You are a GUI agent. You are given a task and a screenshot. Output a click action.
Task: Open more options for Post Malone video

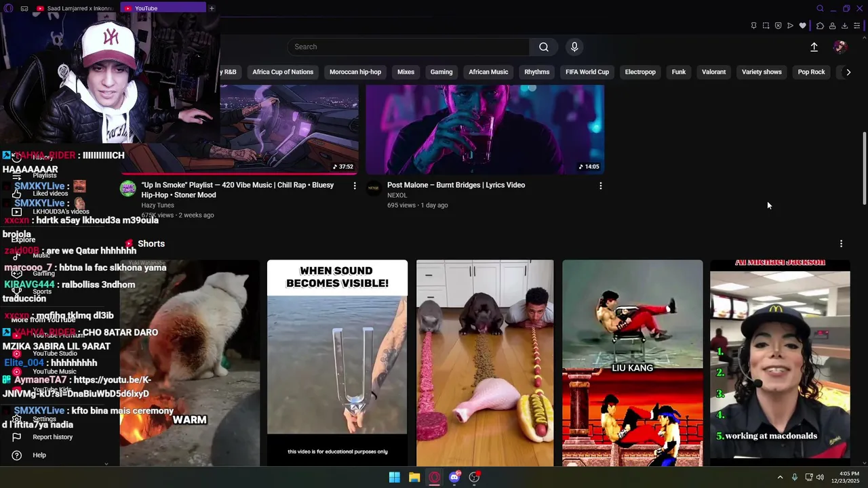[x=600, y=185]
